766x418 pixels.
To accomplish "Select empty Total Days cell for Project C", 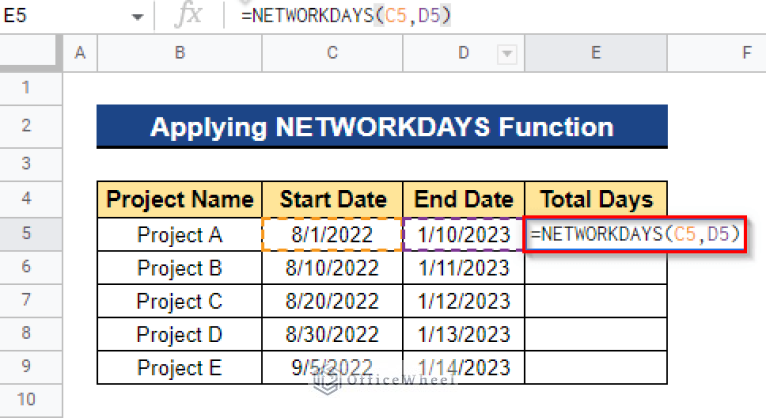I will (x=596, y=301).
